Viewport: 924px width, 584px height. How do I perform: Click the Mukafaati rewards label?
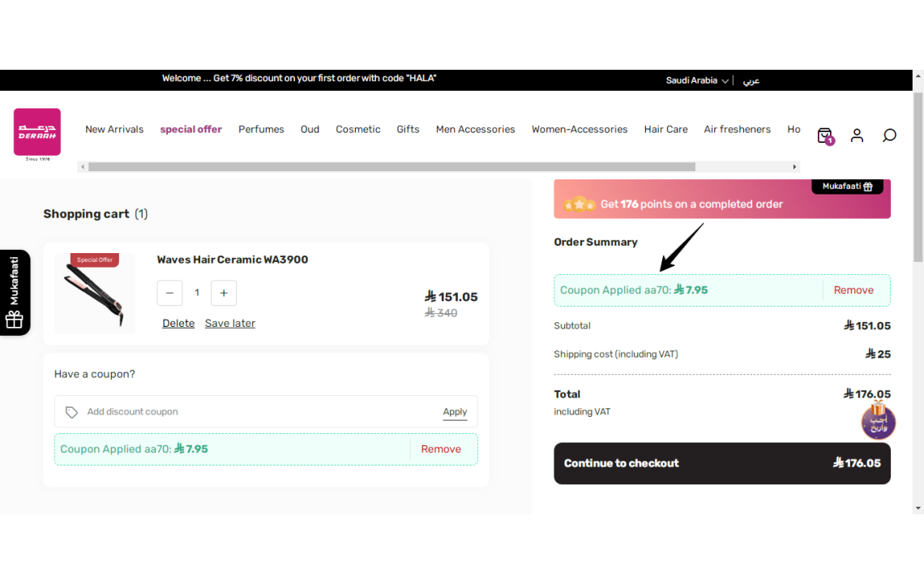pos(847,187)
